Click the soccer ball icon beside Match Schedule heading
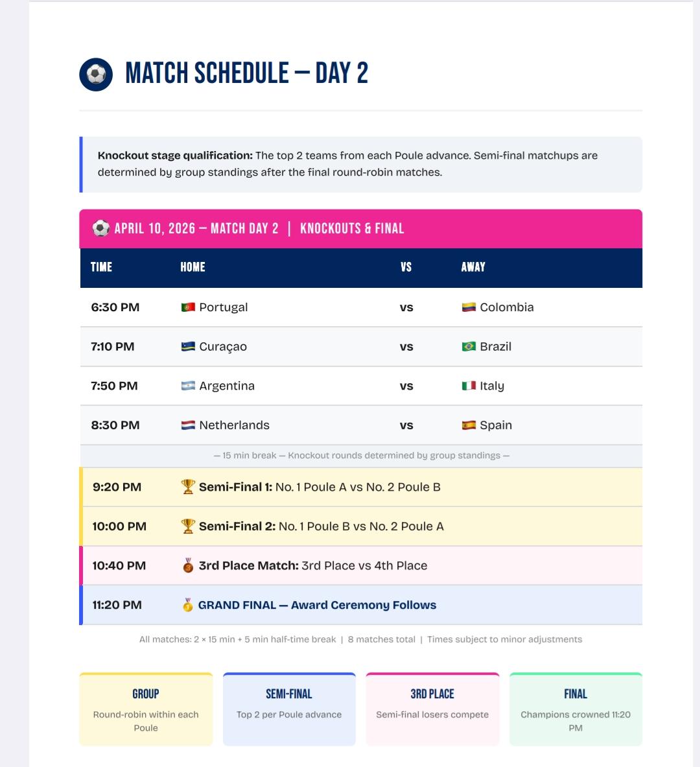 96,74
